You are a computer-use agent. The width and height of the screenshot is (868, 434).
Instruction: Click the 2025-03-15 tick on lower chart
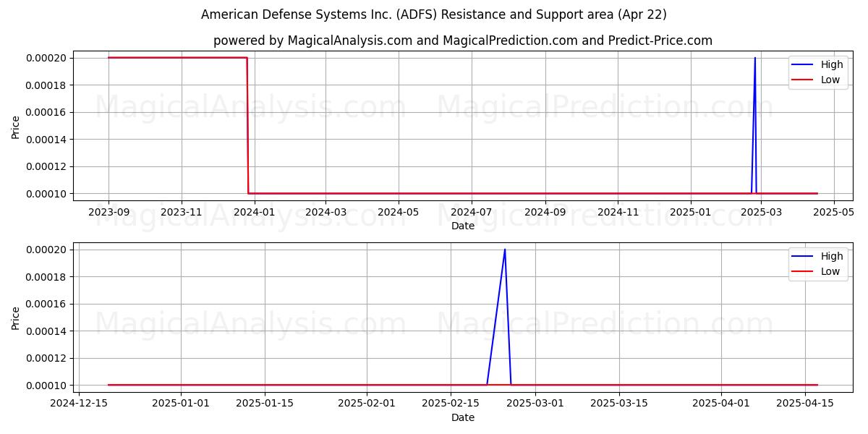tap(619, 404)
